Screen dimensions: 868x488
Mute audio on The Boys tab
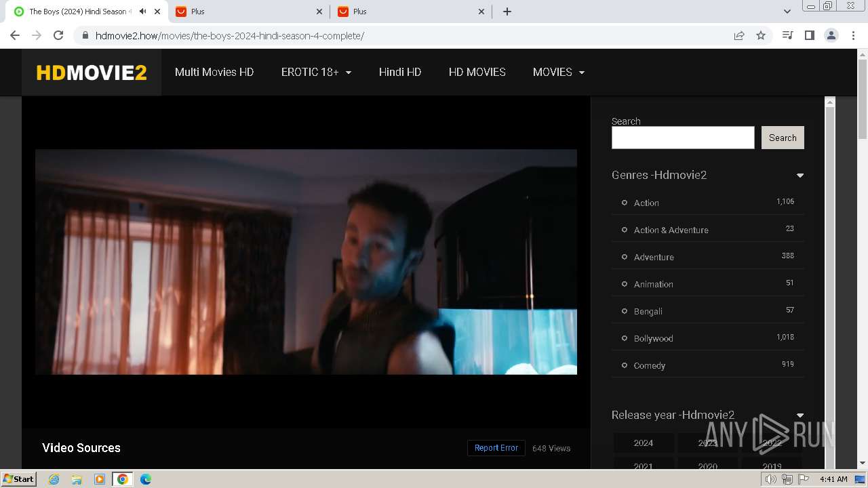(142, 12)
